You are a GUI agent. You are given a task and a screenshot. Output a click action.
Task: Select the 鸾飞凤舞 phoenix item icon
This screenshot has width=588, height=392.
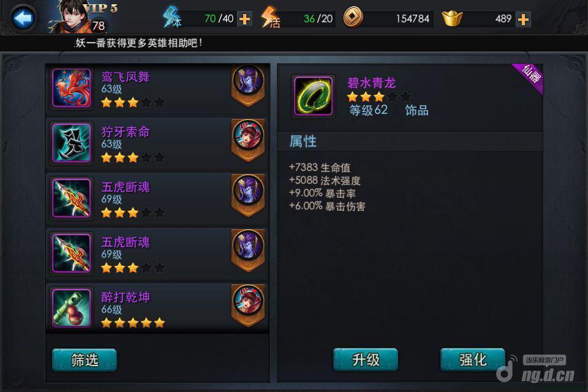(71, 88)
